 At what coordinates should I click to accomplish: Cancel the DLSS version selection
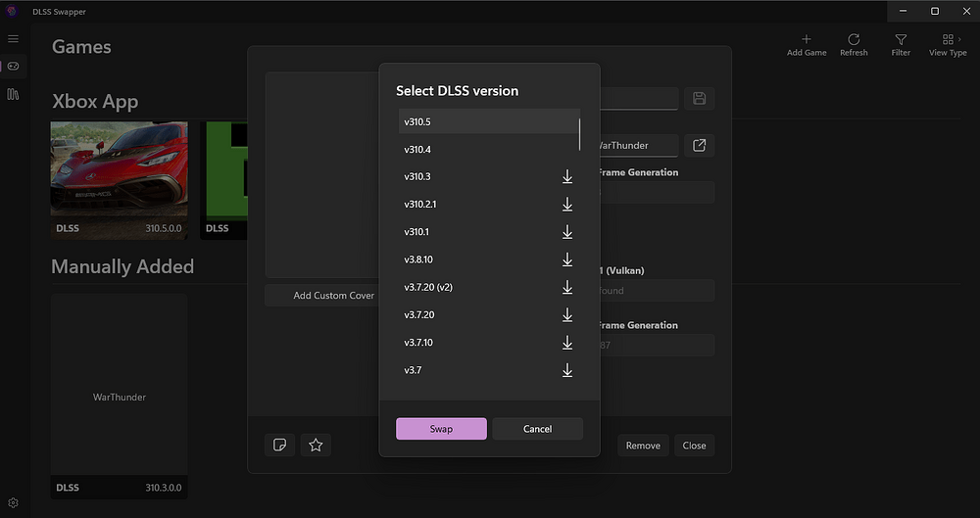click(537, 429)
